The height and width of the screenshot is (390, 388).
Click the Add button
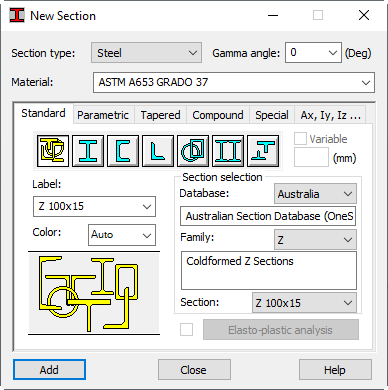[49, 370]
